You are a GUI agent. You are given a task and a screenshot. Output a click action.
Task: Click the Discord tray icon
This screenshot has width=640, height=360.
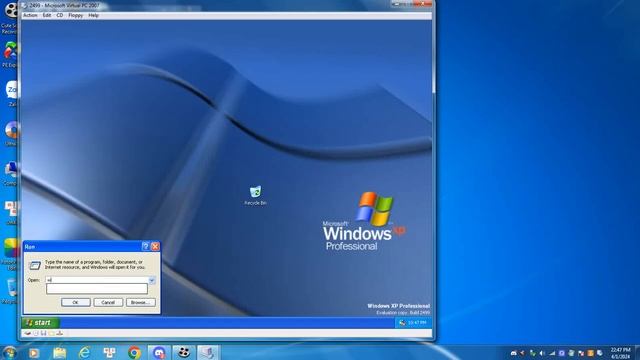[x=514, y=353]
